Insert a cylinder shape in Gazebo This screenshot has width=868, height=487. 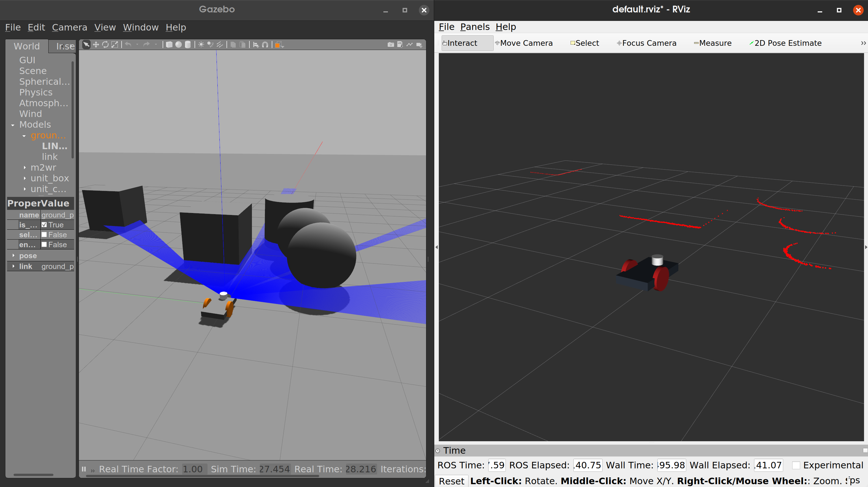(188, 44)
